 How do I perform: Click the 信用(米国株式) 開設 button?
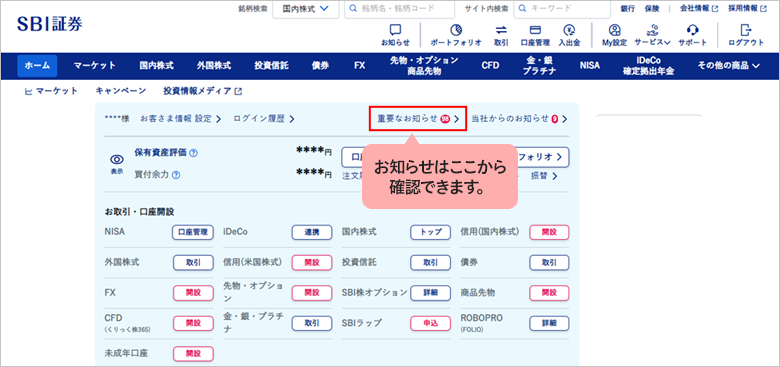click(x=312, y=263)
